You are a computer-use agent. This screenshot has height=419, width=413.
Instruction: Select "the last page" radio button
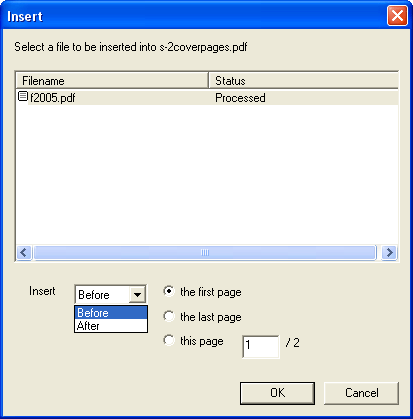click(x=169, y=316)
